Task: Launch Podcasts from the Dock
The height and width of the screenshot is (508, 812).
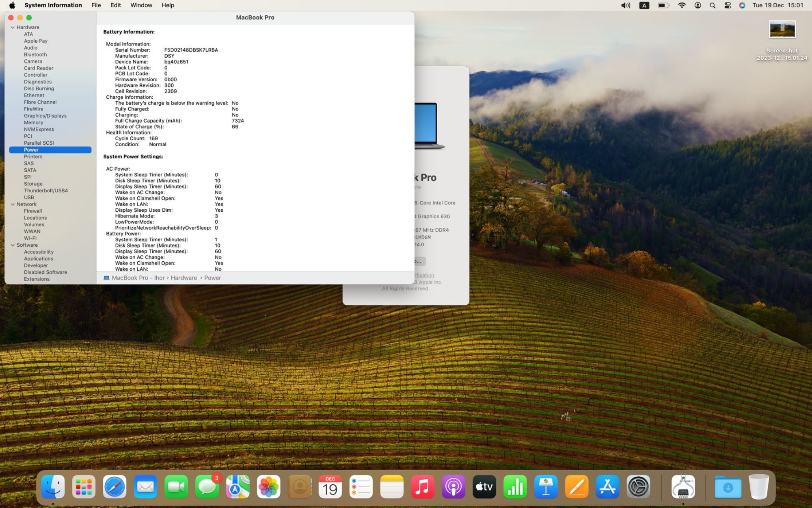Action: coord(454,486)
